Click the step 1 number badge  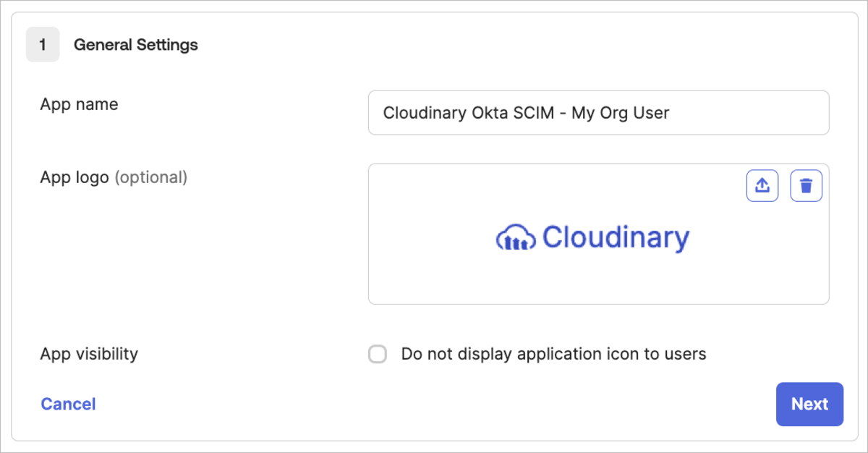tap(43, 45)
